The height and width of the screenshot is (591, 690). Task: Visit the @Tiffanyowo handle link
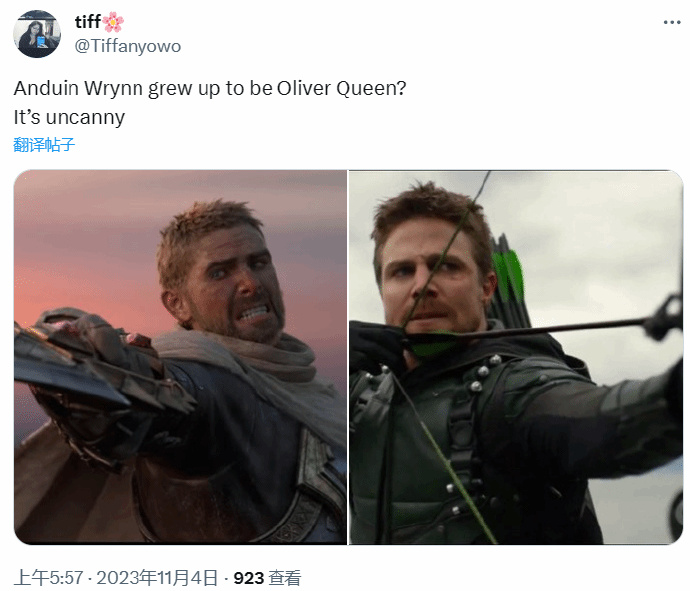[128, 46]
